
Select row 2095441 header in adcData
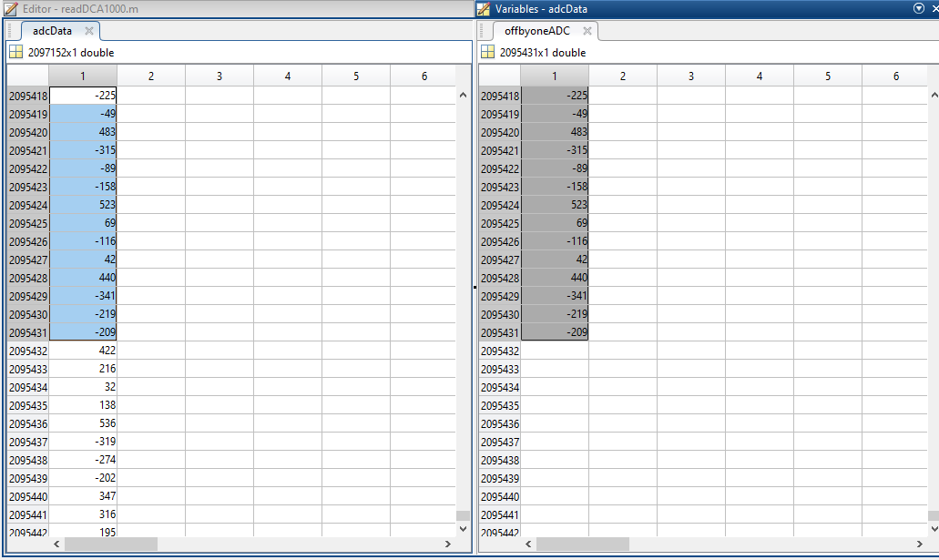[x=28, y=515]
